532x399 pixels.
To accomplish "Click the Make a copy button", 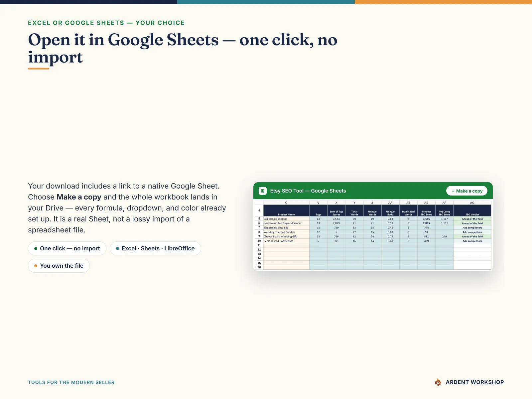I will (x=467, y=191).
